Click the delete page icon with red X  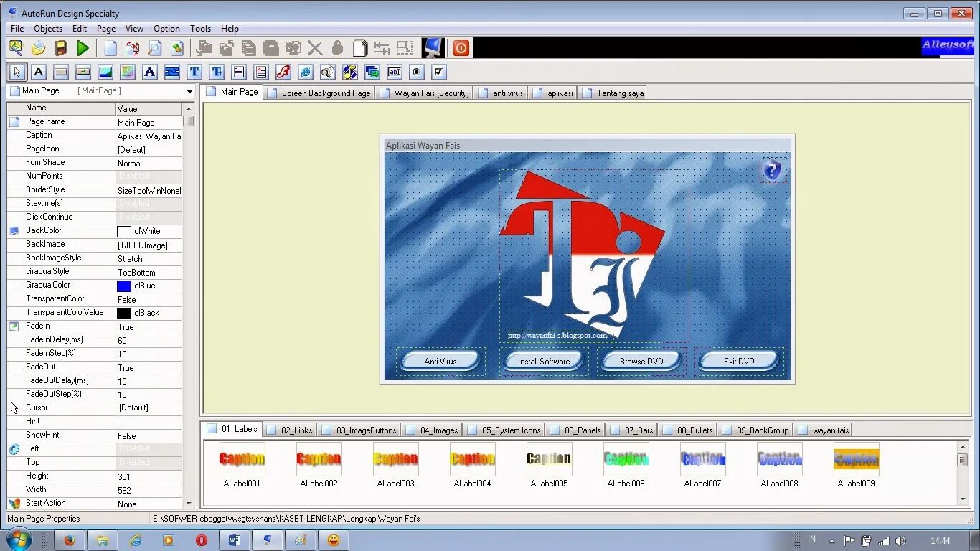tap(132, 48)
